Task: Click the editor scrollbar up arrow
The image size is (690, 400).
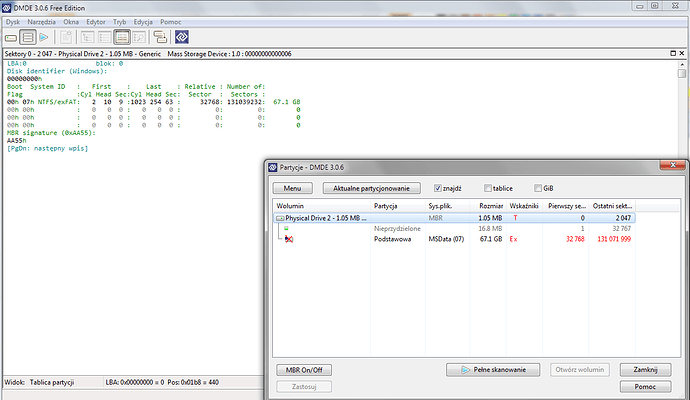Action: coord(682,64)
